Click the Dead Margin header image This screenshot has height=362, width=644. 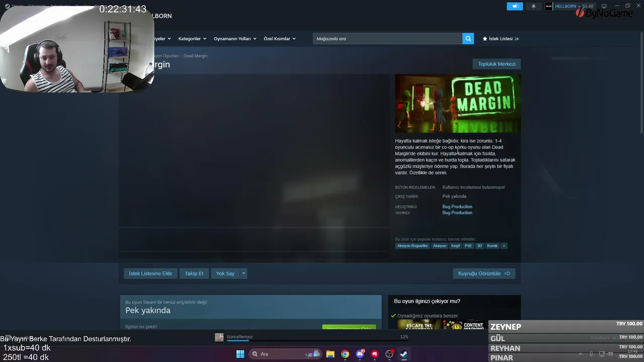tap(458, 104)
